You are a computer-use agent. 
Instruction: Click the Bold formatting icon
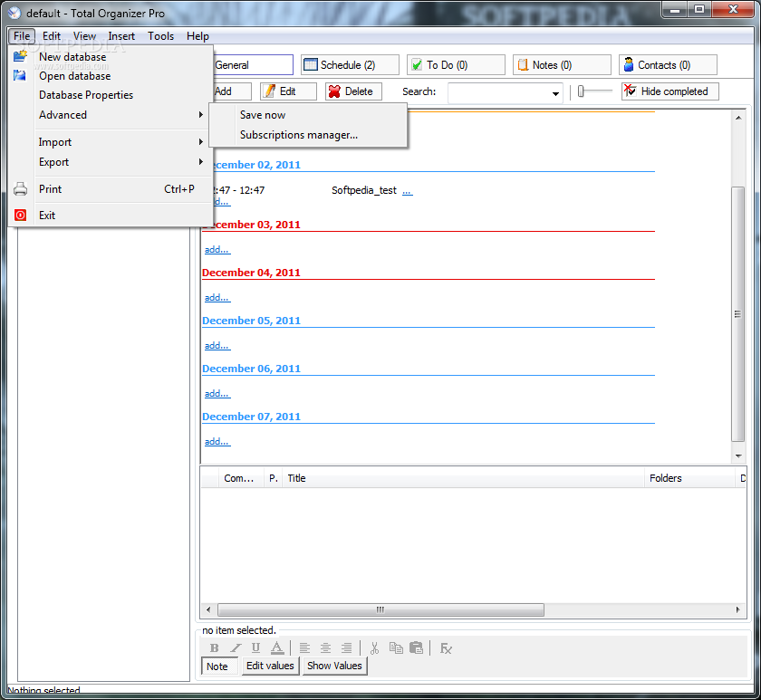click(x=214, y=648)
